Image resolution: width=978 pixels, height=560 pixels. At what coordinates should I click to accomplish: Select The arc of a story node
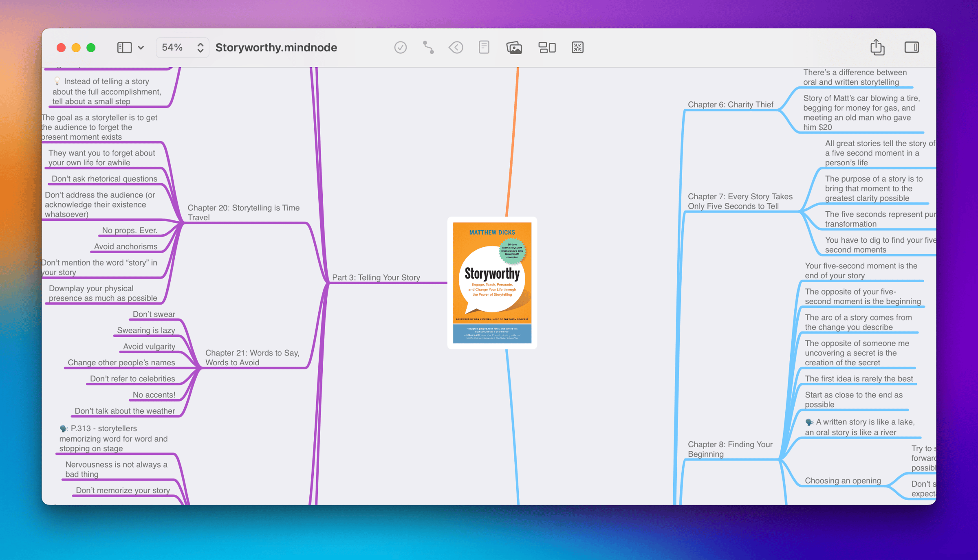click(x=858, y=322)
